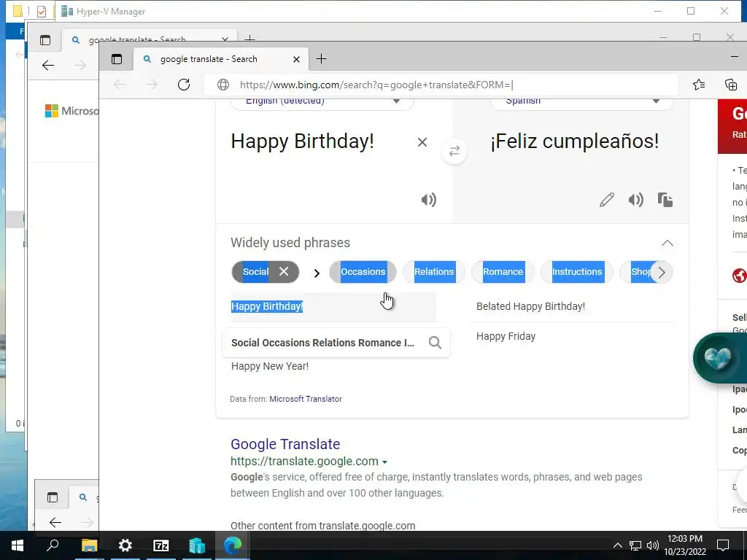The height and width of the screenshot is (560, 747).
Task: Copy the Spanish translation
Action: pyautogui.click(x=665, y=200)
